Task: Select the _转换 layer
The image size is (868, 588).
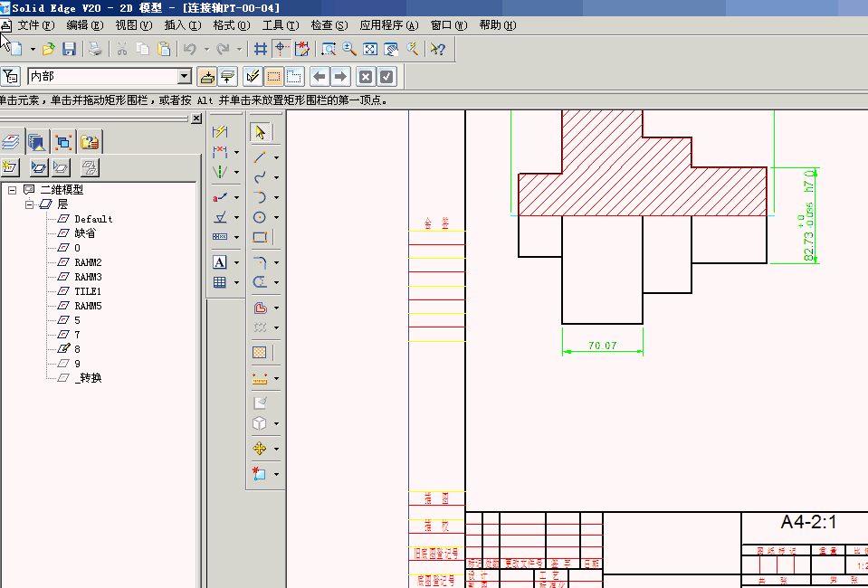Action: coord(88,378)
